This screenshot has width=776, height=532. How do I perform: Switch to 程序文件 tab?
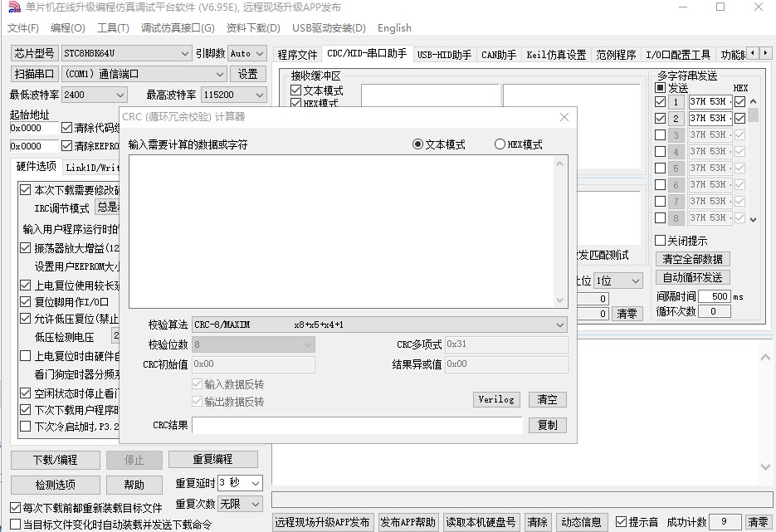tap(297, 55)
